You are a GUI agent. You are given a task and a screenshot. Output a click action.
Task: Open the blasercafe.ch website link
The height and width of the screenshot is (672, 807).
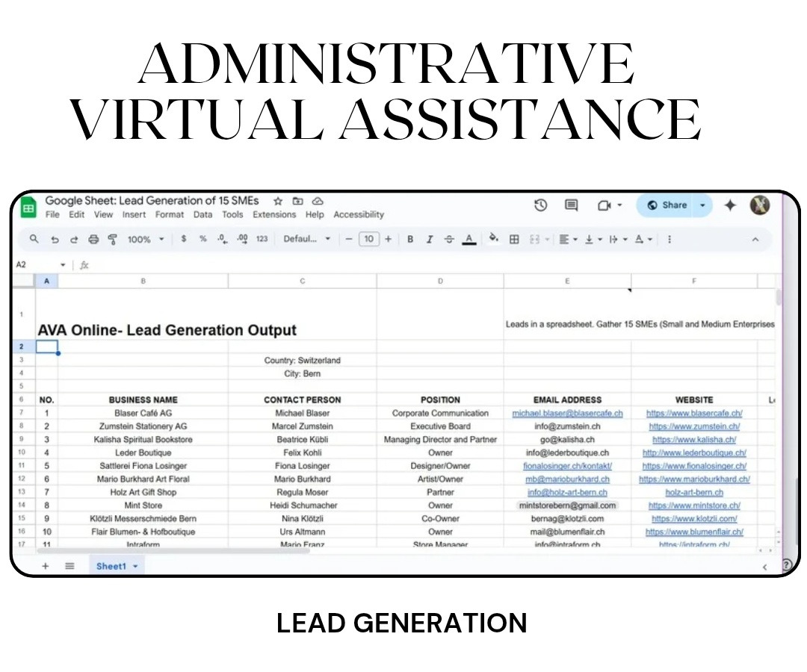694,413
